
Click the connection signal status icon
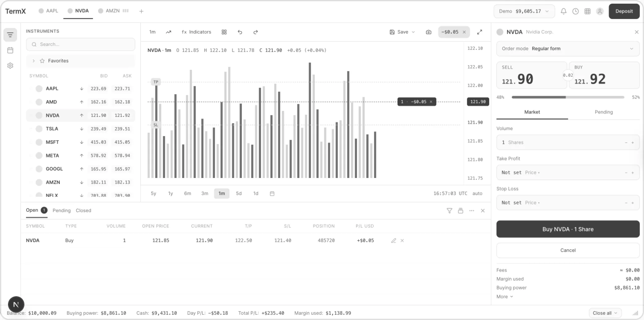[x=635, y=313]
